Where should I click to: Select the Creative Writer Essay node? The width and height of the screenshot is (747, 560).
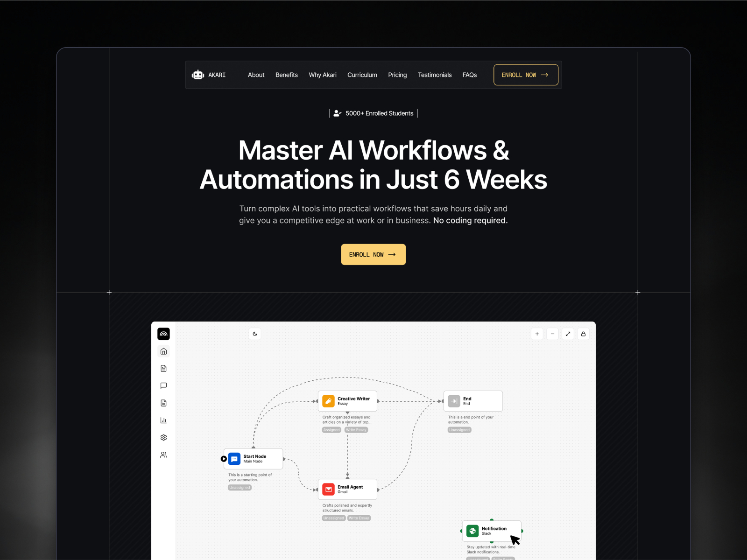[x=347, y=401]
